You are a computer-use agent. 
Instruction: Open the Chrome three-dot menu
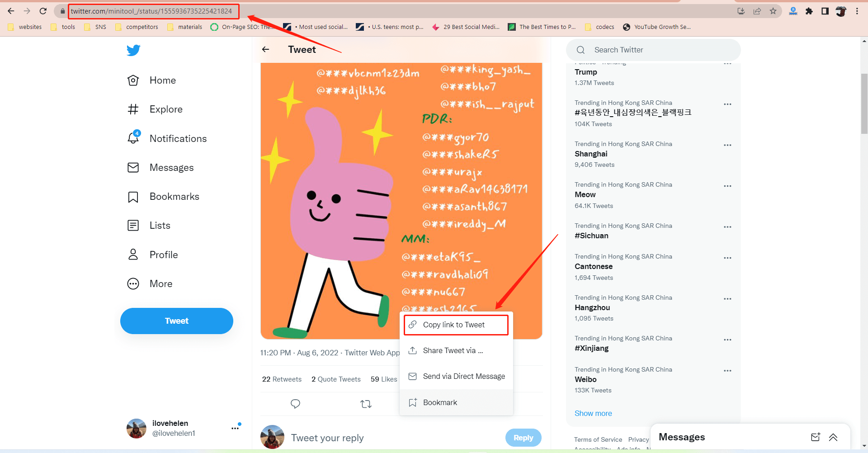(x=857, y=11)
